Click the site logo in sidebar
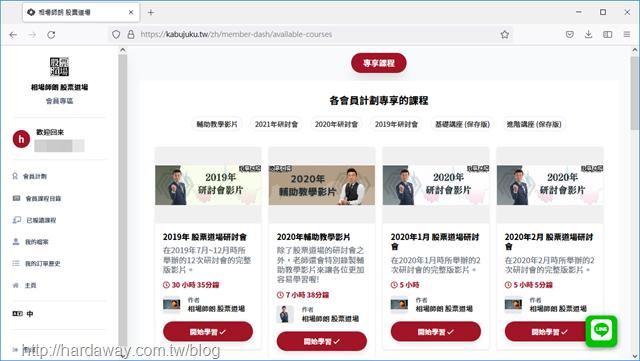Screen dimensions: 640x361 point(60,67)
